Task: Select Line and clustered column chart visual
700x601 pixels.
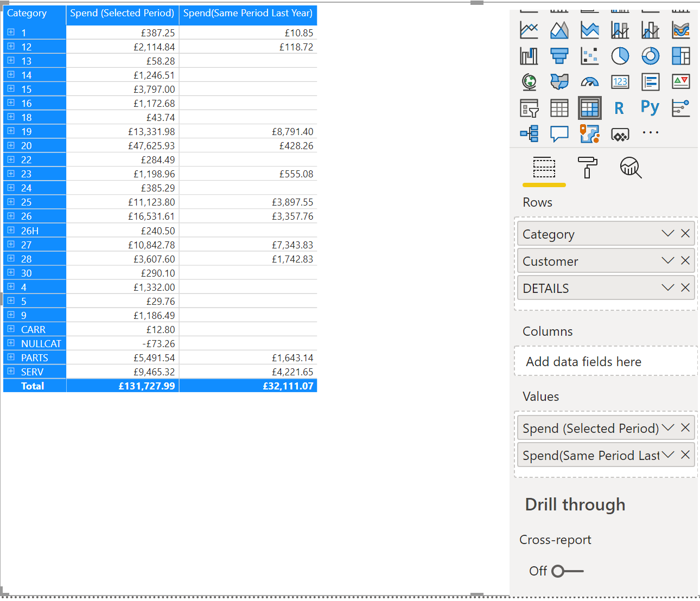Action: tap(651, 30)
